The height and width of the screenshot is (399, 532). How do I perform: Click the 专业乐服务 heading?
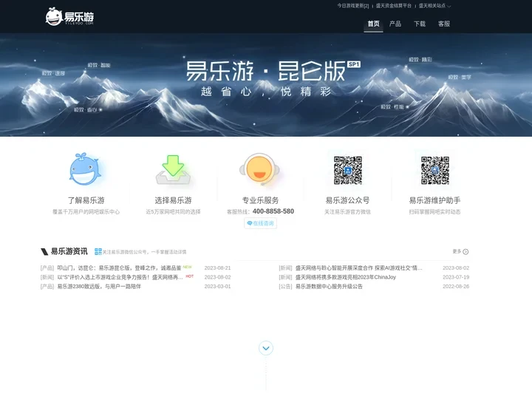260,200
